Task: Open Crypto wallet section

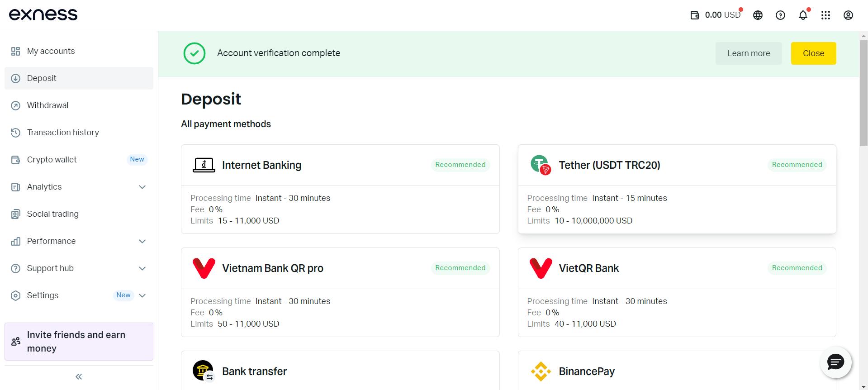Action: 79,160
